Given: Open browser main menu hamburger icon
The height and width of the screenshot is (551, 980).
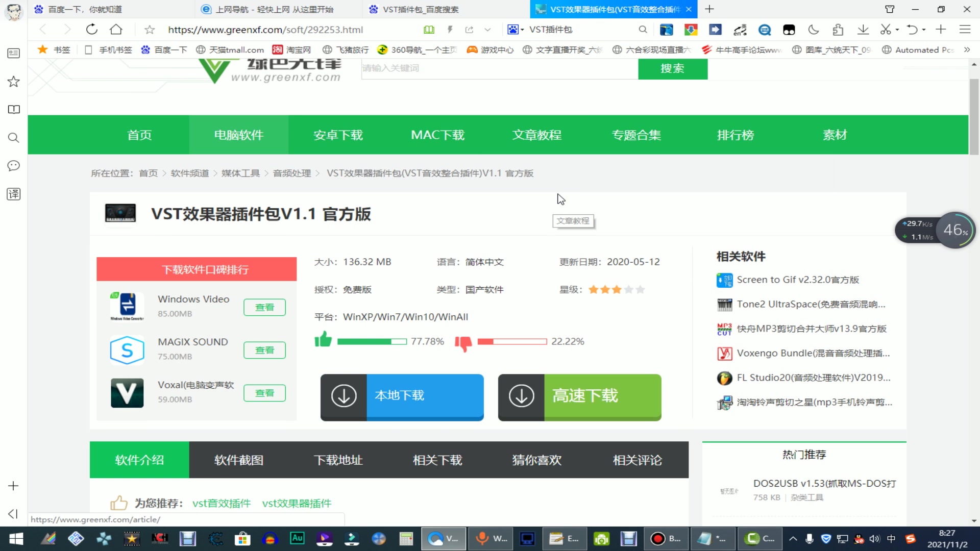Looking at the screenshot, I should point(965,30).
